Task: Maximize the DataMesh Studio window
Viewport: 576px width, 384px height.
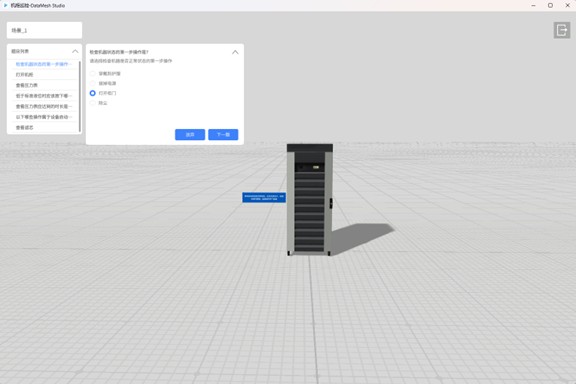Action: (x=550, y=5)
